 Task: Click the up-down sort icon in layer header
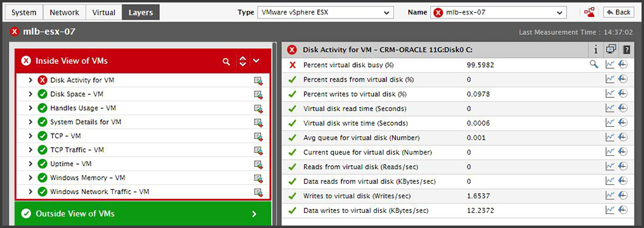243,61
